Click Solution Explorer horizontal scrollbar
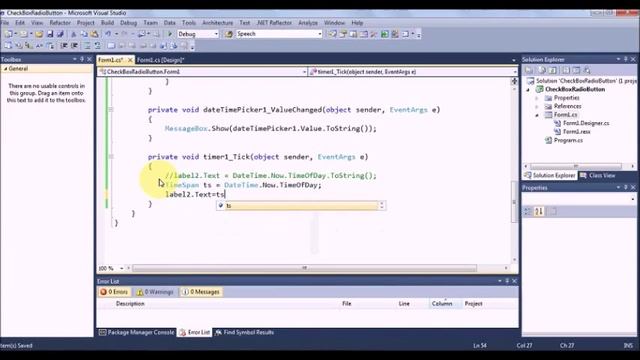The width and height of the screenshot is (640, 360). tap(576, 166)
